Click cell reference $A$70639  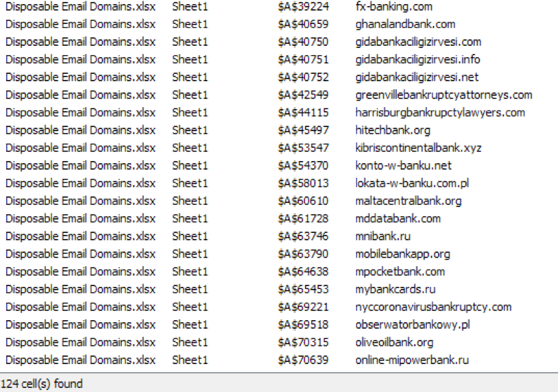pyautogui.click(x=303, y=360)
